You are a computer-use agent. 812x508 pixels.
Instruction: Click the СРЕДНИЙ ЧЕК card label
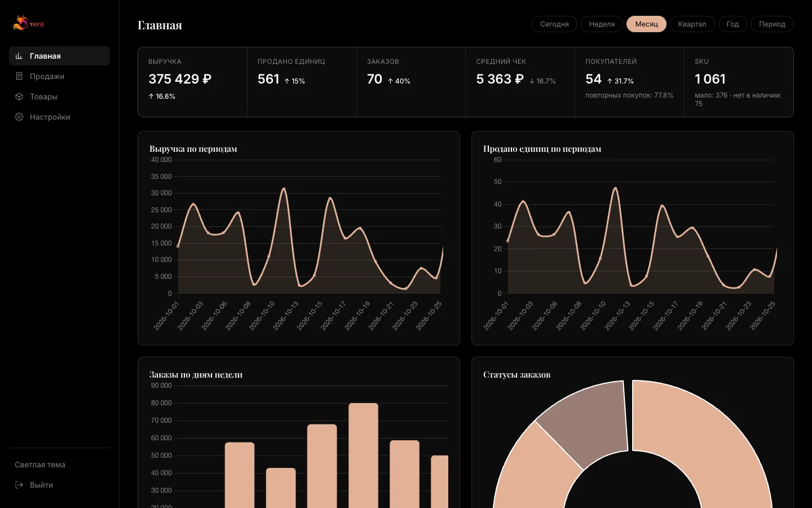tap(501, 62)
